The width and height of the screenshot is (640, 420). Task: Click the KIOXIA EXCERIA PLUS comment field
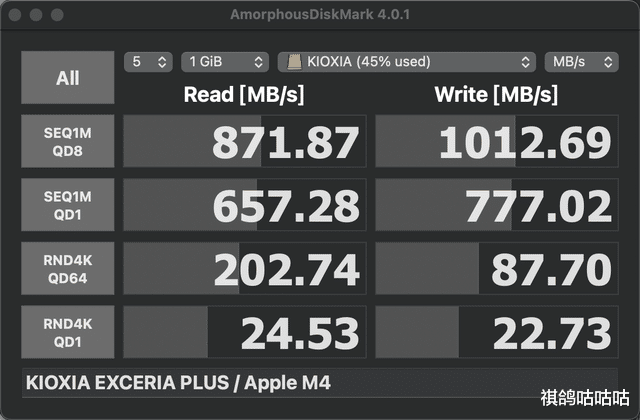(320, 383)
